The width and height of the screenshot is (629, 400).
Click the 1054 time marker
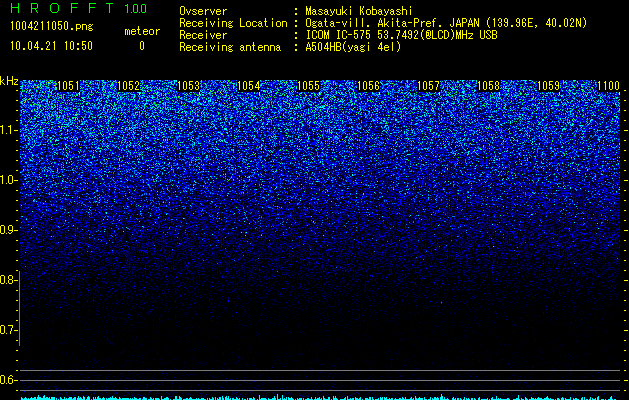coord(248,86)
